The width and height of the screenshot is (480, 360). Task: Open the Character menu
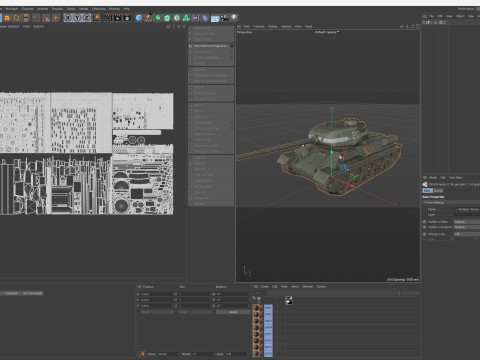click(x=27, y=9)
